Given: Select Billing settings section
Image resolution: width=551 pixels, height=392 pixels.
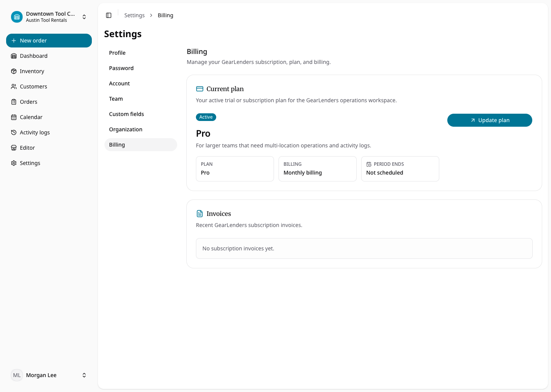Looking at the screenshot, I should click(141, 145).
